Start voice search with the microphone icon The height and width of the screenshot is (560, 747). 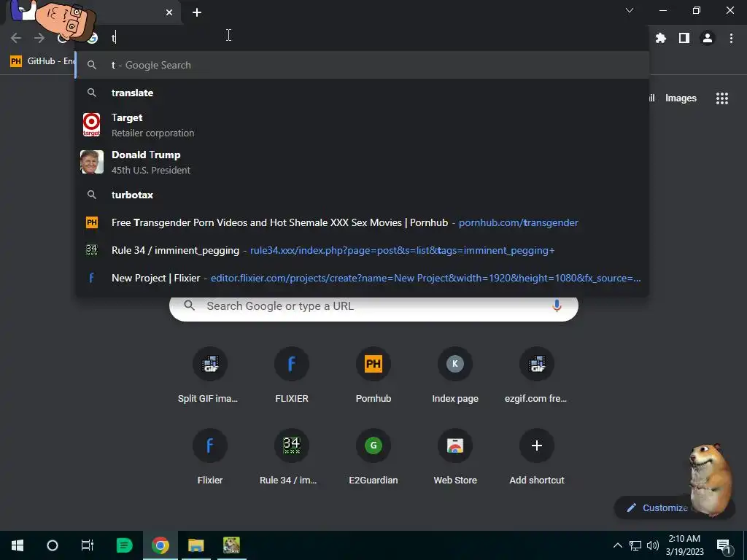point(557,306)
